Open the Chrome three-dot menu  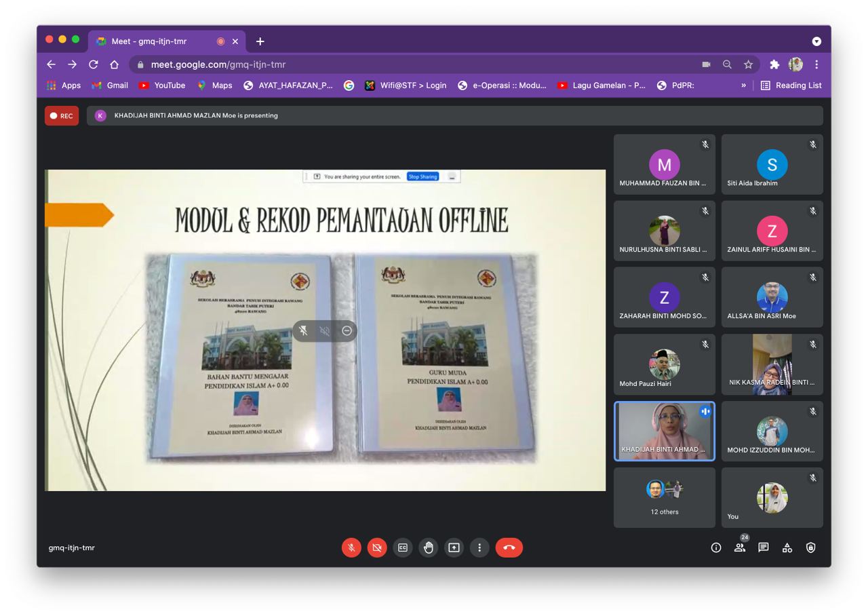(816, 64)
